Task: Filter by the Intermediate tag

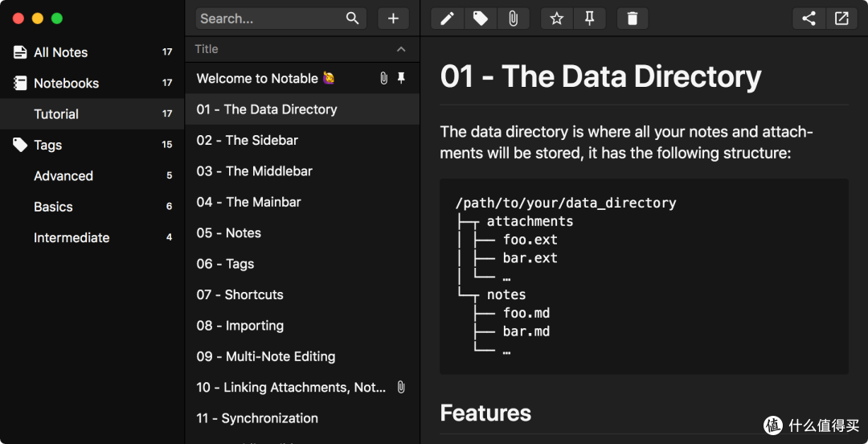Action: click(x=92, y=238)
